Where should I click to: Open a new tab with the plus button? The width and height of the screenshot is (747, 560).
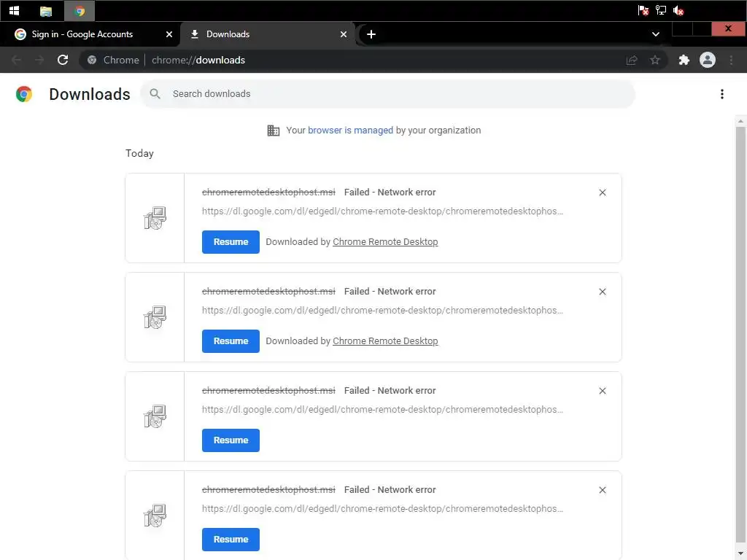coord(371,34)
